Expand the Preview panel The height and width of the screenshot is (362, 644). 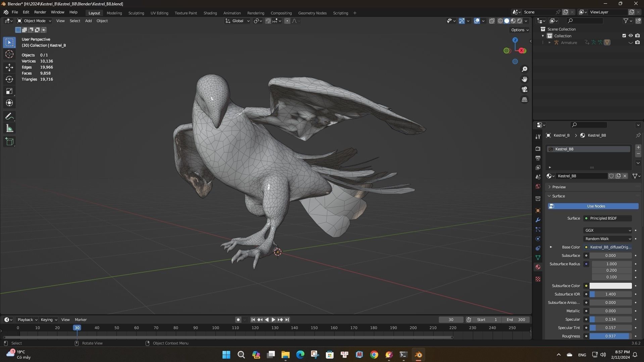click(x=559, y=187)
